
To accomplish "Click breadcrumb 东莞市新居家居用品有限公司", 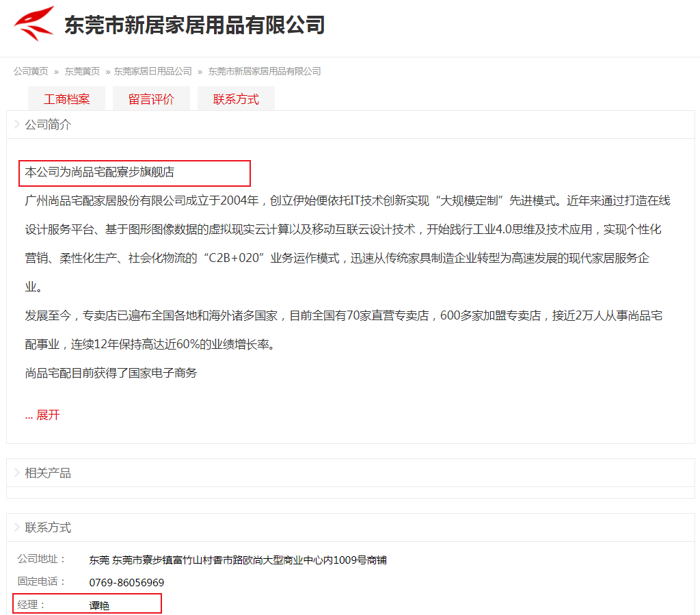I will click(265, 71).
